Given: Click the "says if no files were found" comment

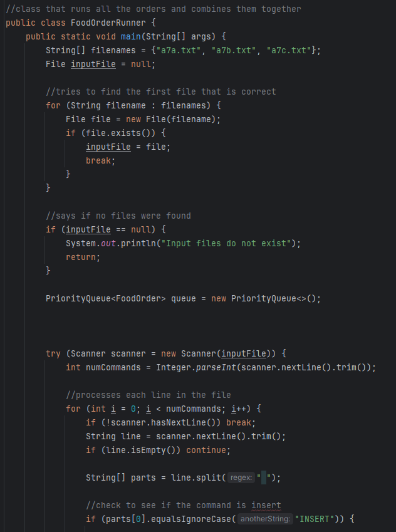Looking at the screenshot, I should 118,216.
